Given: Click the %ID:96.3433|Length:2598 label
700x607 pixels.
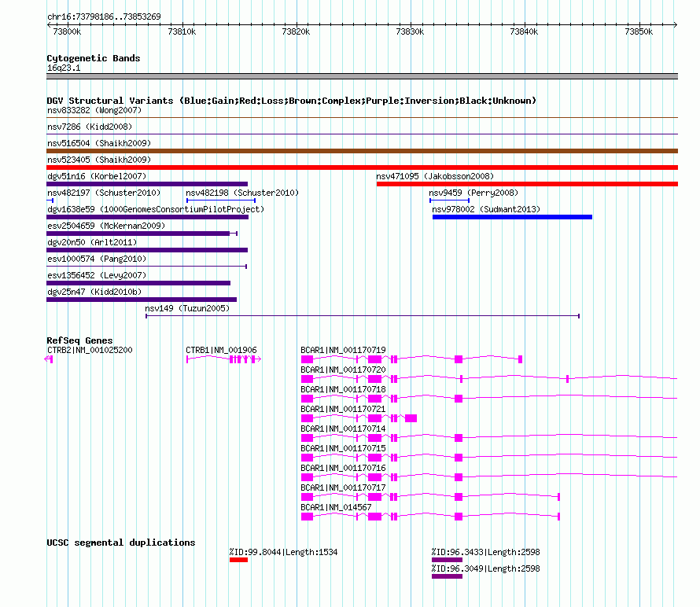Looking at the screenshot, I should 486,552.
